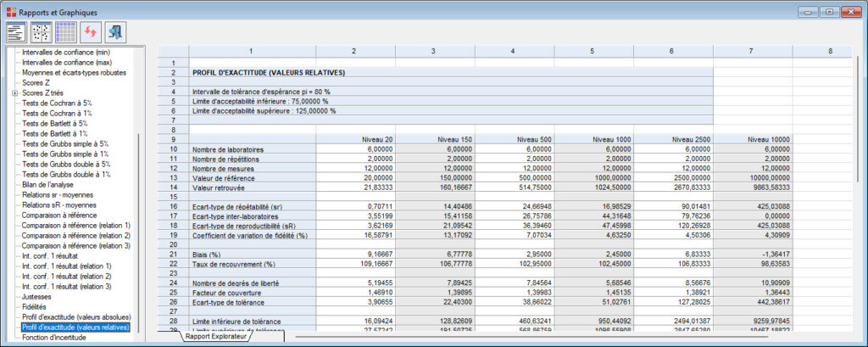Click the scatter plot charts toolbar icon

pyautogui.click(x=41, y=32)
